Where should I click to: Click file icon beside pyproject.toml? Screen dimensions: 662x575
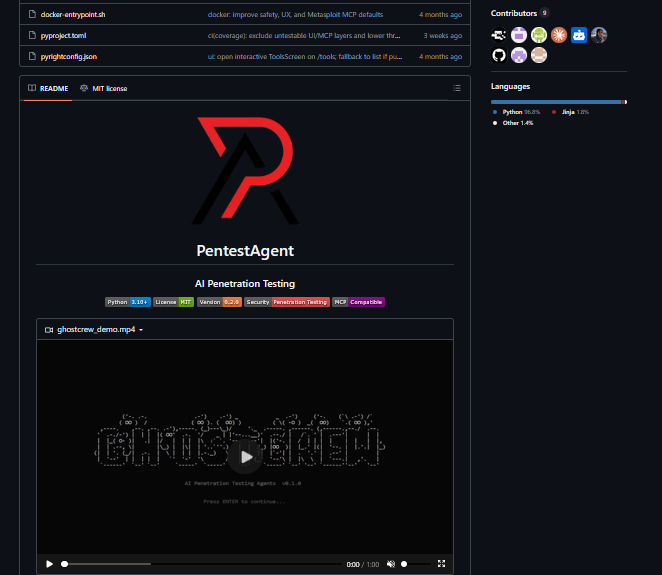pos(32,35)
